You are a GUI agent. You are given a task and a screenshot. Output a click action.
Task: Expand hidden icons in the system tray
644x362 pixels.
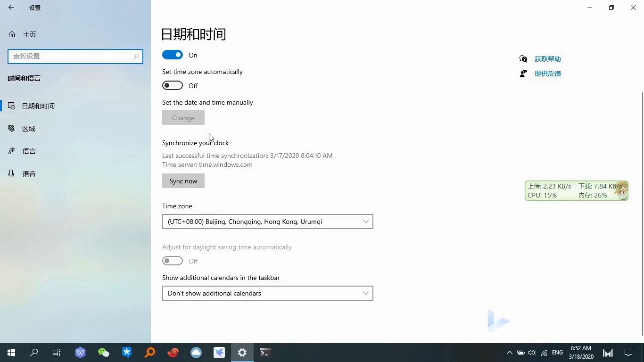click(x=510, y=352)
